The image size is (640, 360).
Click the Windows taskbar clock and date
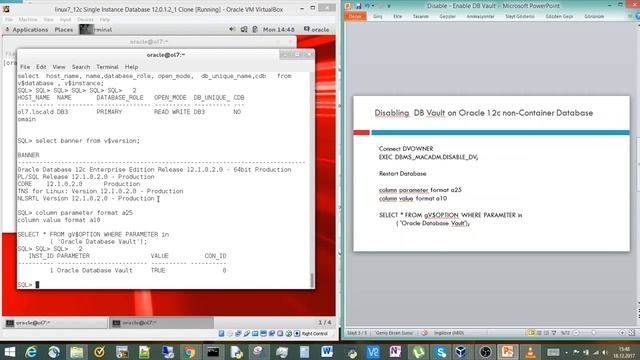click(x=624, y=352)
